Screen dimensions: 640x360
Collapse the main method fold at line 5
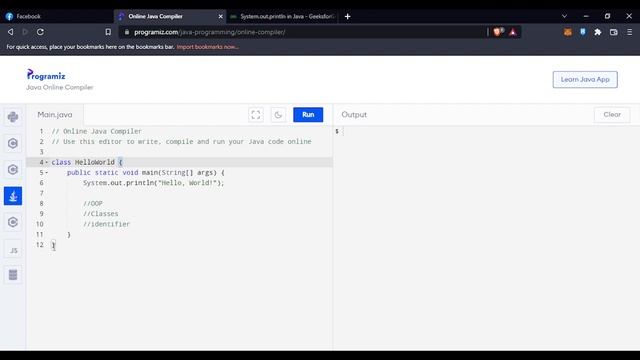[47, 173]
